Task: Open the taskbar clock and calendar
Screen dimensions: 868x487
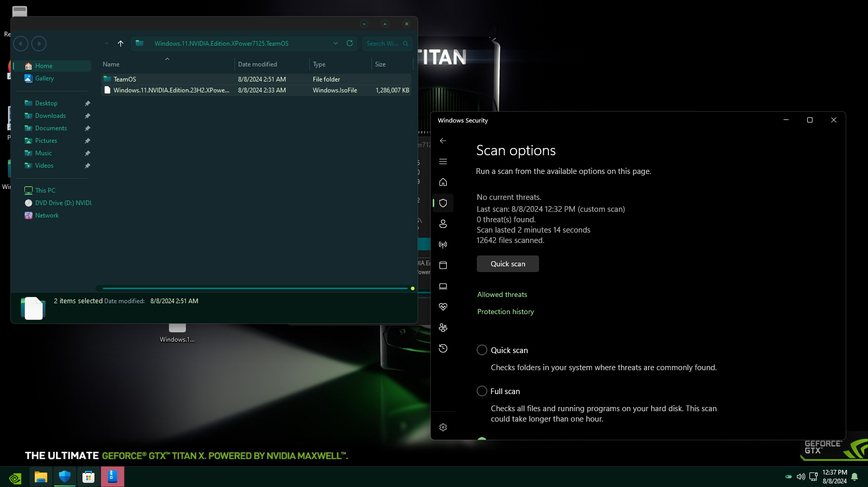Action: (x=834, y=477)
